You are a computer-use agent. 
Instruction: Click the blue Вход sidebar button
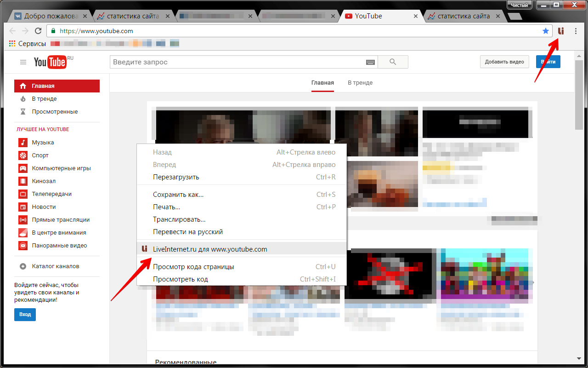(x=25, y=315)
